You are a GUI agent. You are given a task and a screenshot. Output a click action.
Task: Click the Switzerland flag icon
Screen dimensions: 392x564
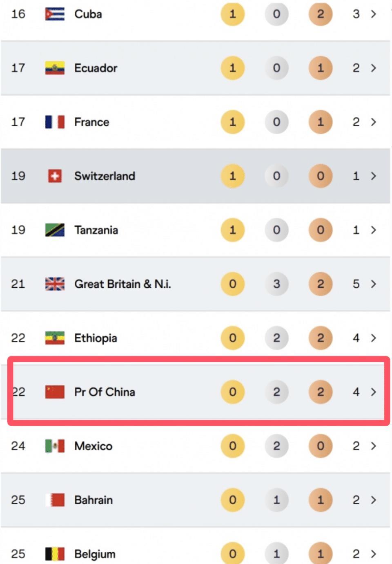point(55,176)
